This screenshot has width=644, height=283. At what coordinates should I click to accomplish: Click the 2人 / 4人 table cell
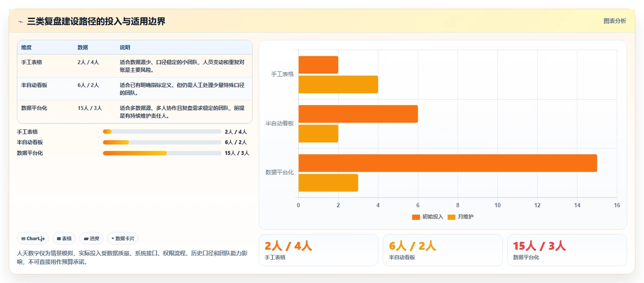click(x=88, y=62)
